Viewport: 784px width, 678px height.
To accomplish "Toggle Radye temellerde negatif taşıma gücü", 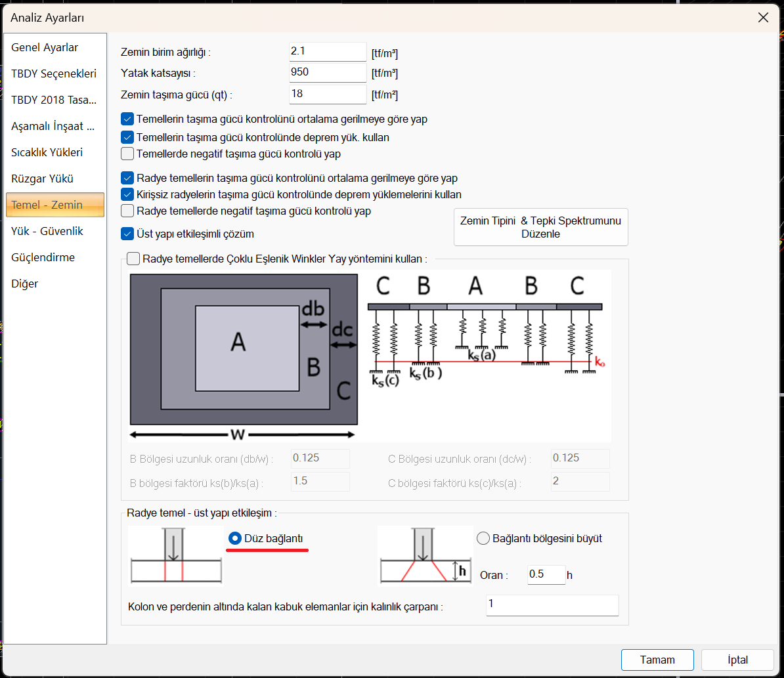I will point(127,211).
